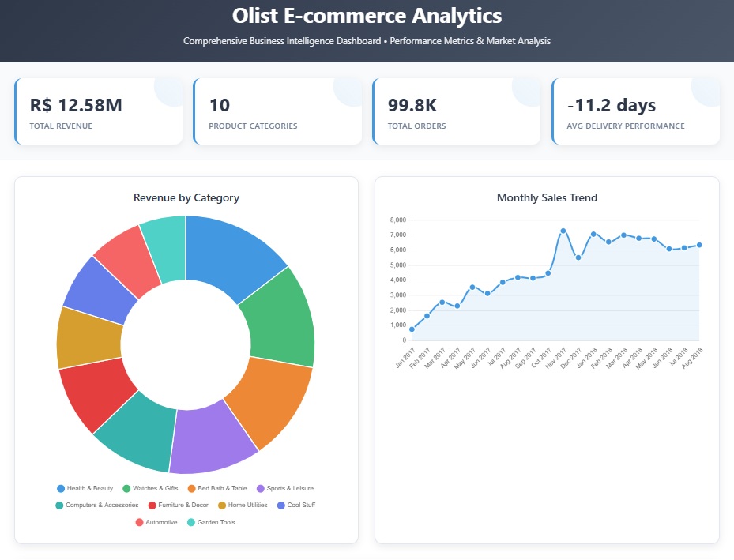Select the Mar 2017 data point on sales trend
The width and height of the screenshot is (734, 560).
[x=442, y=303]
